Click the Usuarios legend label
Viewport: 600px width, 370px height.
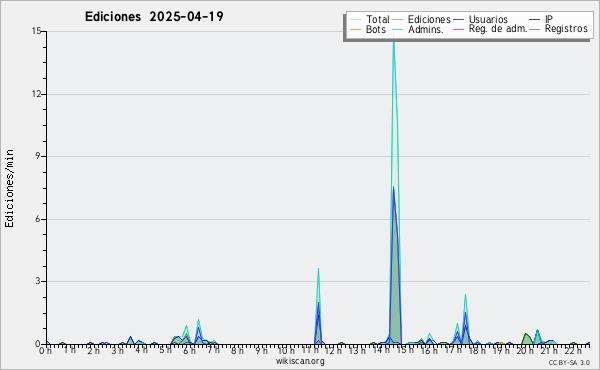tap(488, 19)
